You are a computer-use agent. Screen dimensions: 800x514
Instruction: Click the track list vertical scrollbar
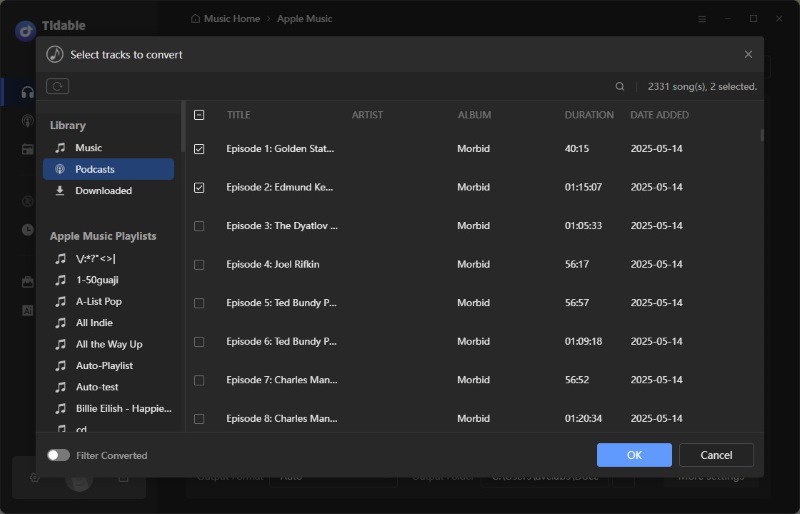(762, 135)
